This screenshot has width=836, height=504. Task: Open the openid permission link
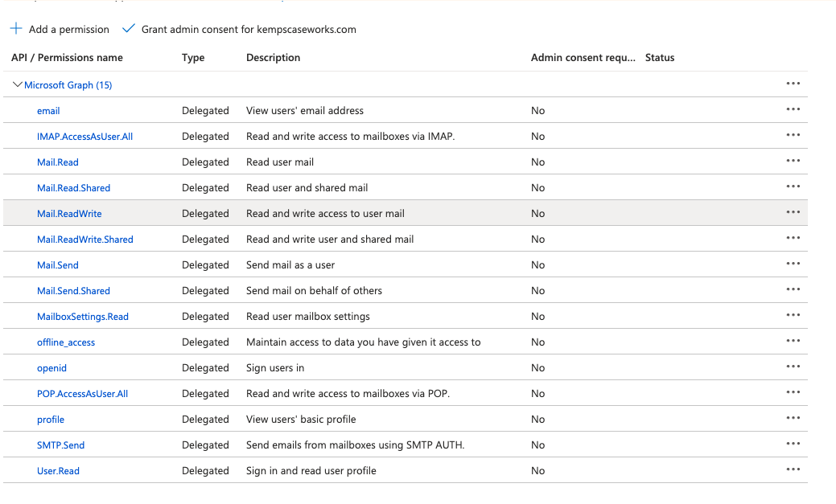51,368
